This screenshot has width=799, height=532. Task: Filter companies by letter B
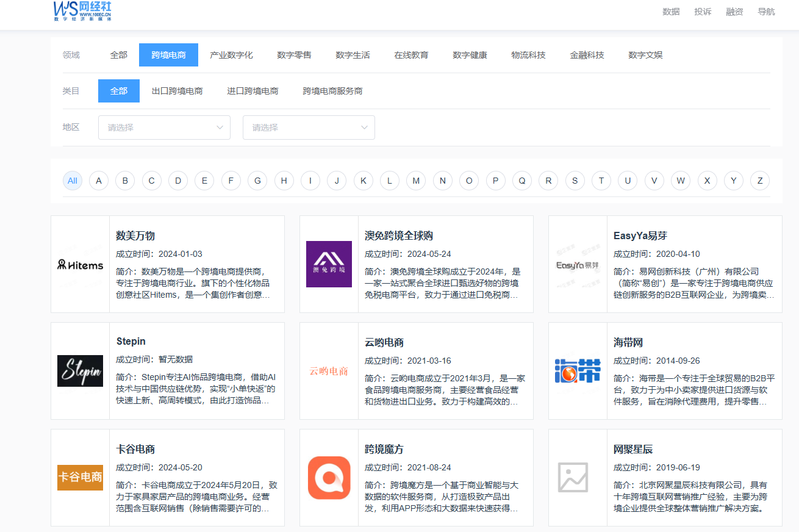pos(125,181)
